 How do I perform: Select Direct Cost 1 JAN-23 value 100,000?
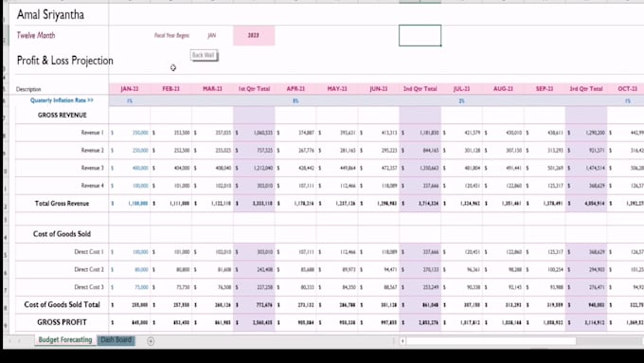point(130,252)
